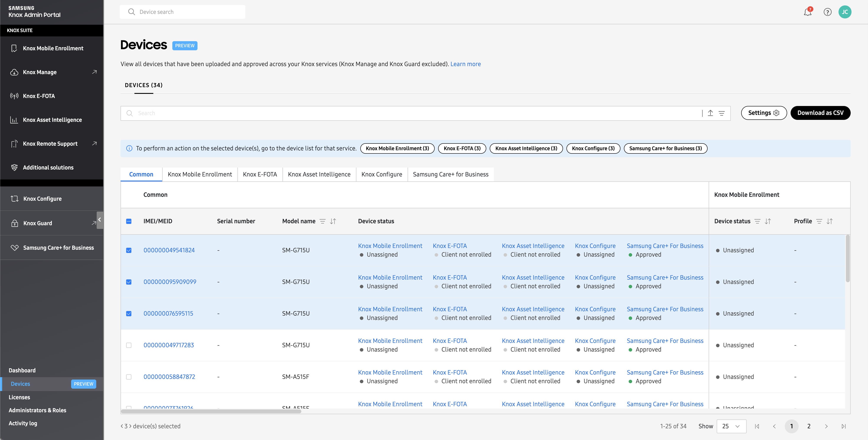Uncheck the device 000000049541824 checkbox
The width and height of the screenshot is (868, 440).
129,250
